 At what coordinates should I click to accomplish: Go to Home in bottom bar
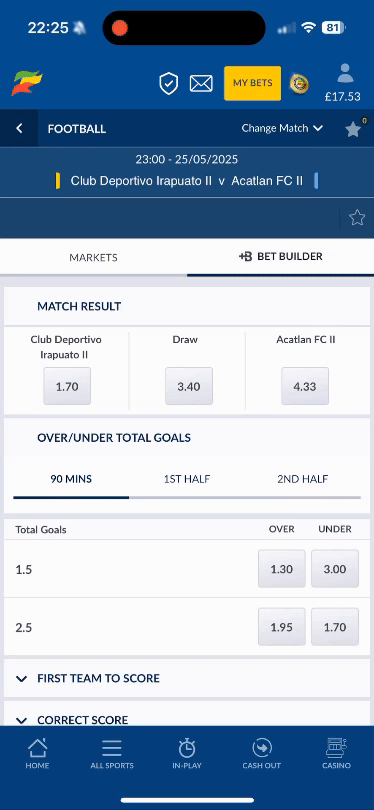click(37, 754)
